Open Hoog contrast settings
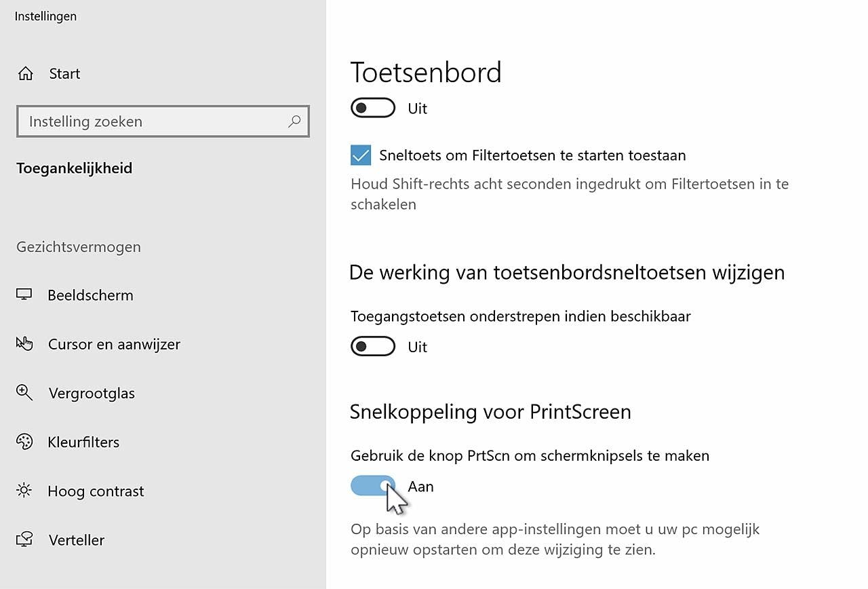 (x=96, y=491)
